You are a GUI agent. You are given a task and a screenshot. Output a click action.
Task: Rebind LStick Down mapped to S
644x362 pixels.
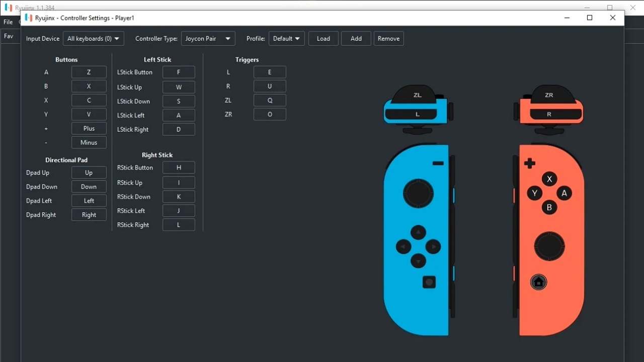[x=179, y=102]
